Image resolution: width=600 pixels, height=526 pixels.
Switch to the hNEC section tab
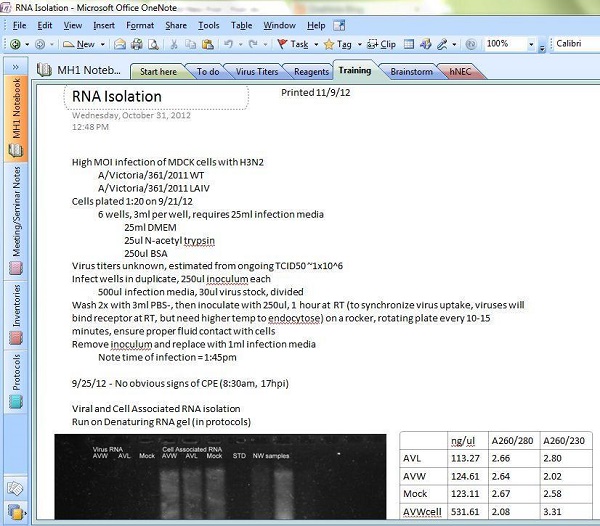[460, 72]
